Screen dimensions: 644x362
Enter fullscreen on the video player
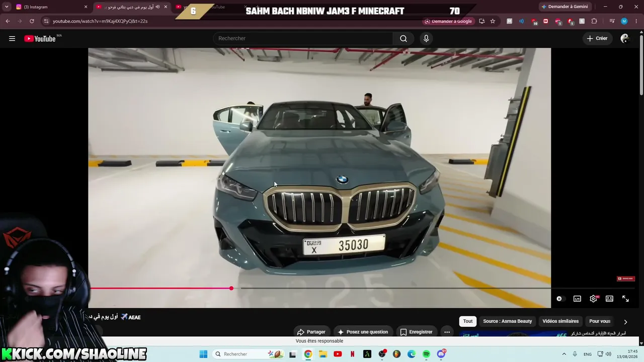tap(625, 299)
